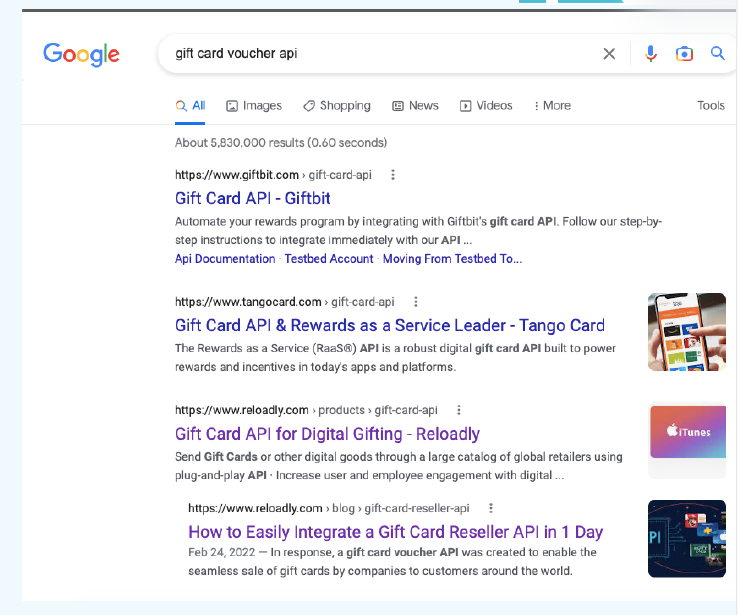The image size is (738, 615).
Task: Open search by image camera icon
Action: [684, 54]
